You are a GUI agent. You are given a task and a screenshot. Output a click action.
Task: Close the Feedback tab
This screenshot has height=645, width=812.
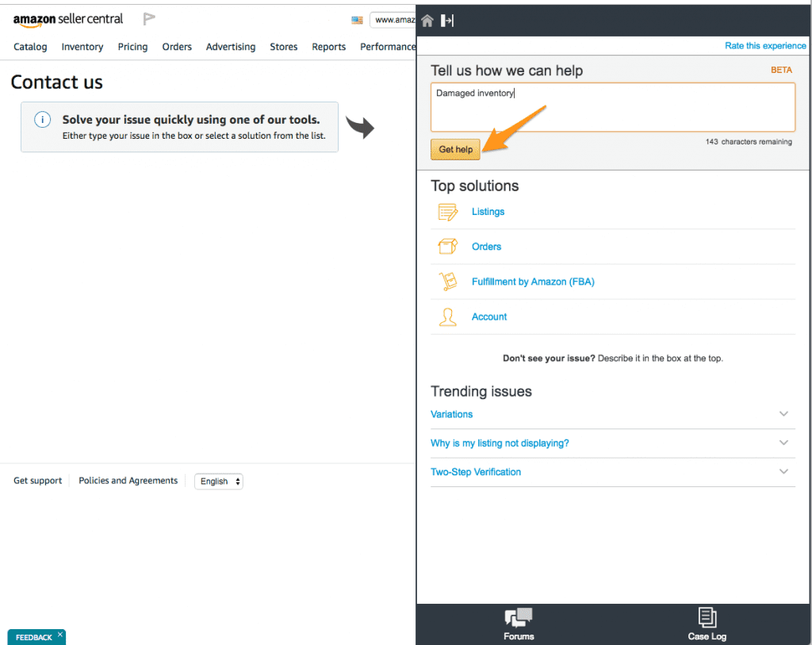point(60,635)
